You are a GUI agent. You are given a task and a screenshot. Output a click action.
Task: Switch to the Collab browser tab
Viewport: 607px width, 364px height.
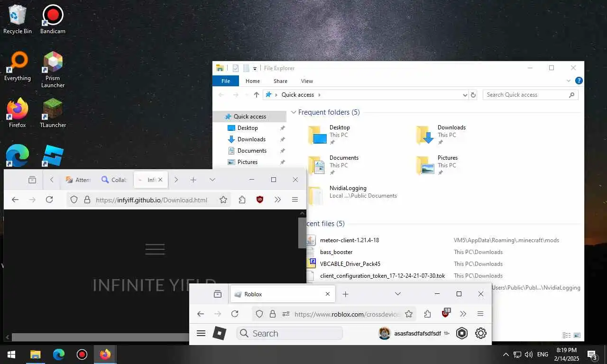pyautogui.click(x=114, y=180)
